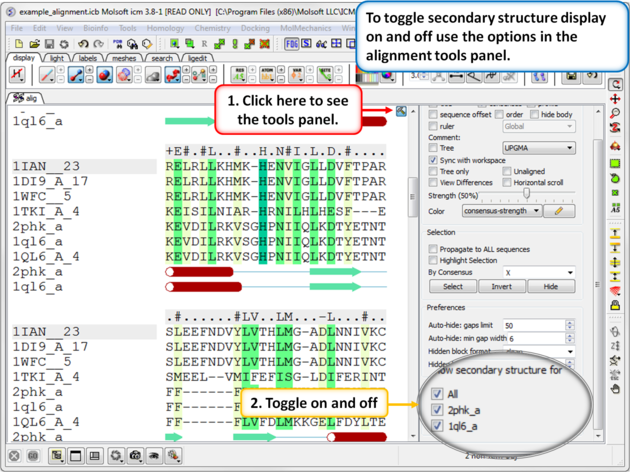Enable Highlight Selection checkbox

pyautogui.click(x=434, y=260)
